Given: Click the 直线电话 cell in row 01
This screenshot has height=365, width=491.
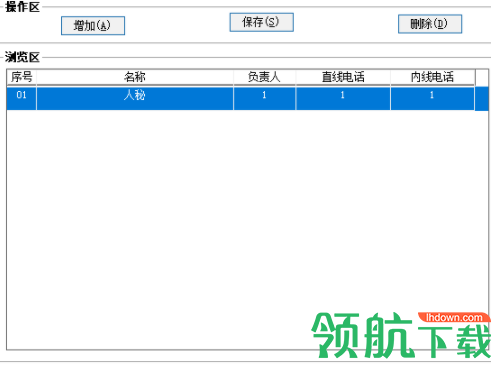Looking at the screenshot, I should (x=343, y=98).
